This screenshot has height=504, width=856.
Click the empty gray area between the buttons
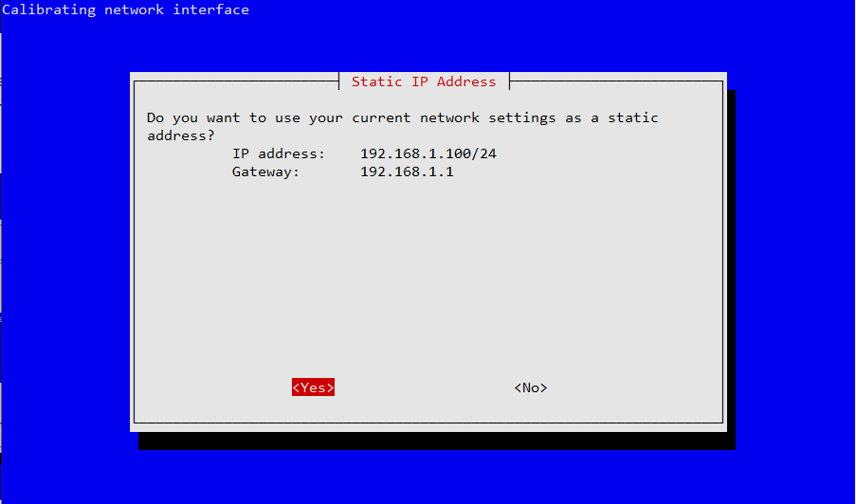(424, 387)
